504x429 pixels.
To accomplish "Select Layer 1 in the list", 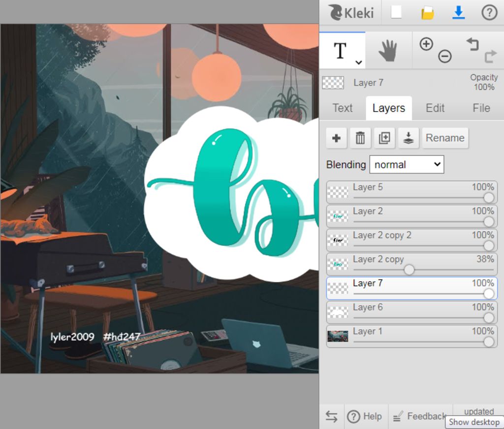I will (412, 336).
